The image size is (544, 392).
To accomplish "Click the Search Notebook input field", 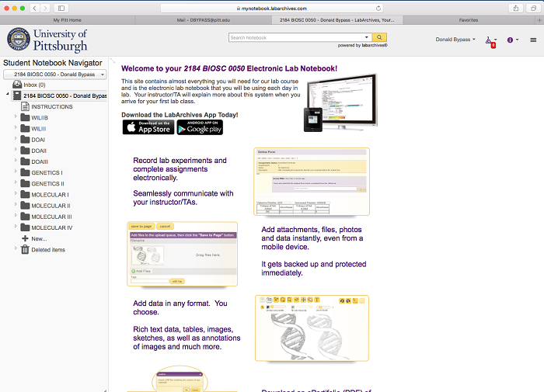I will pos(299,37).
